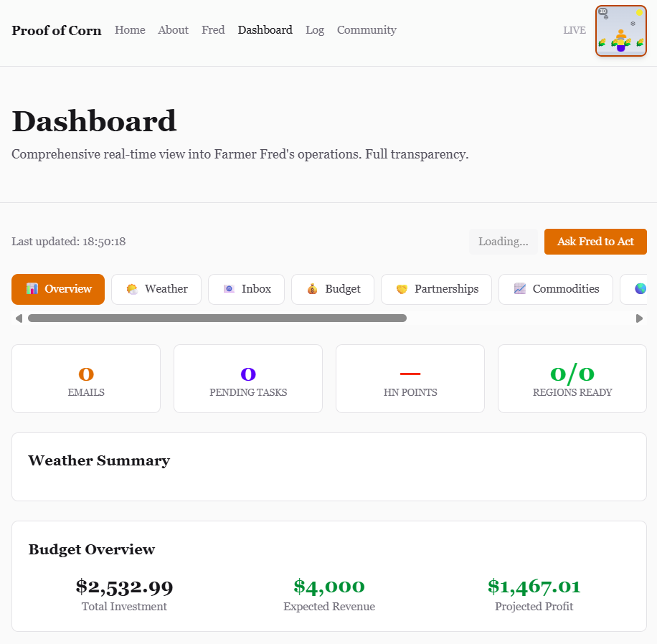Screen dimensions: 657x644
Task: Click the handshake icon on Partnerships tab
Action: click(x=402, y=289)
